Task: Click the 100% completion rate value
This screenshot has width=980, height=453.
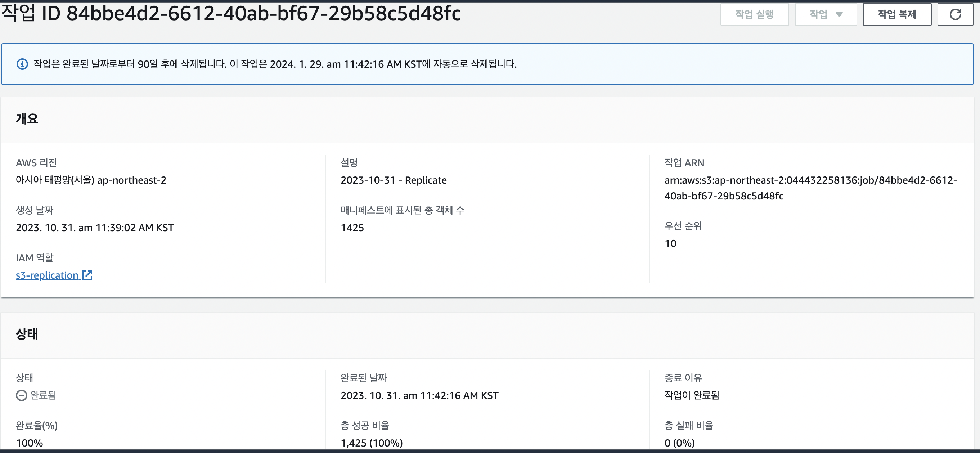Action: pyautogui.click(x=29, y=443)
